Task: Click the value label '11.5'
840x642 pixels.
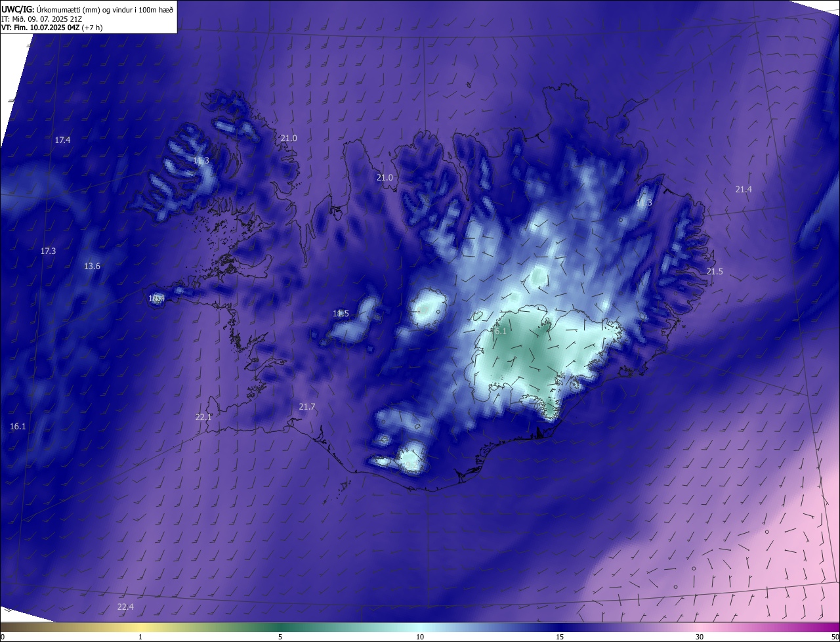Action: (x=341, y=313)
